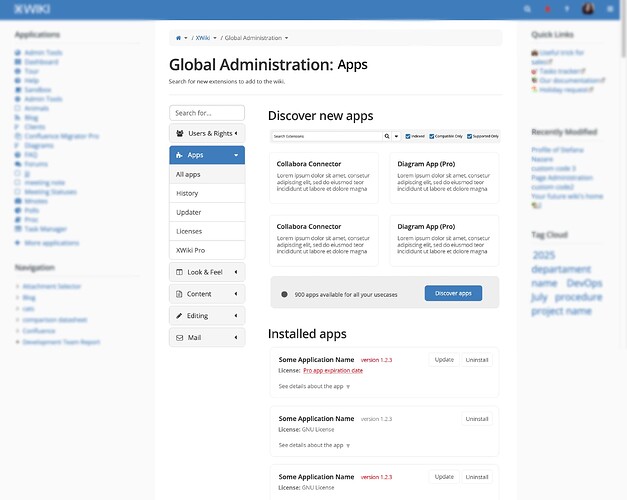Expand details of the second installed app
The width and height of the screenshot is (627, 500).
pyautogui.click(x=314, y=445)
